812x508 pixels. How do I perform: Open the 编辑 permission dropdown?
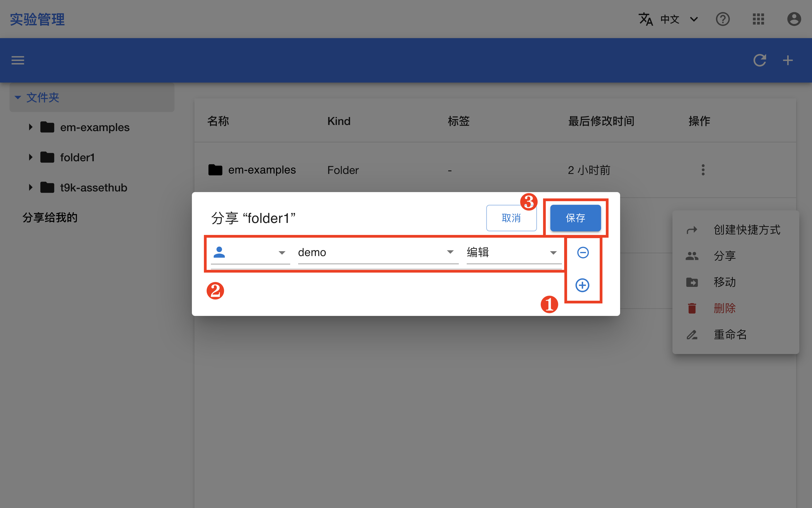coord(514,253)
